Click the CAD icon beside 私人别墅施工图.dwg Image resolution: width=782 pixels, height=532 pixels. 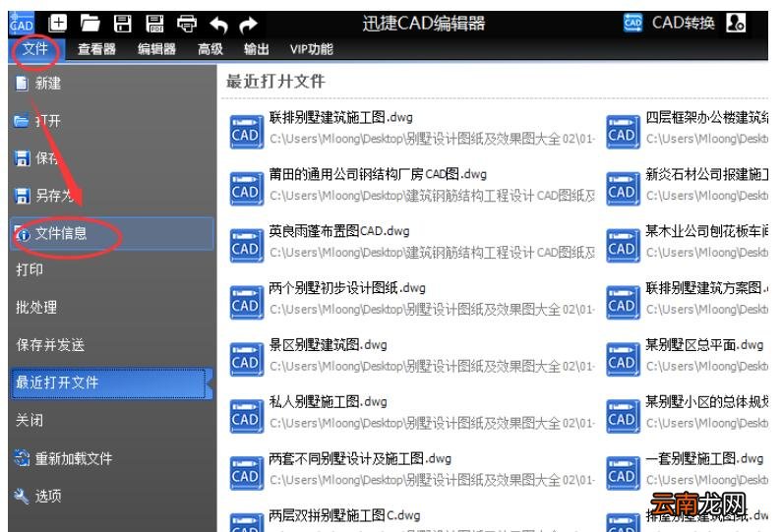pos(246,416)
